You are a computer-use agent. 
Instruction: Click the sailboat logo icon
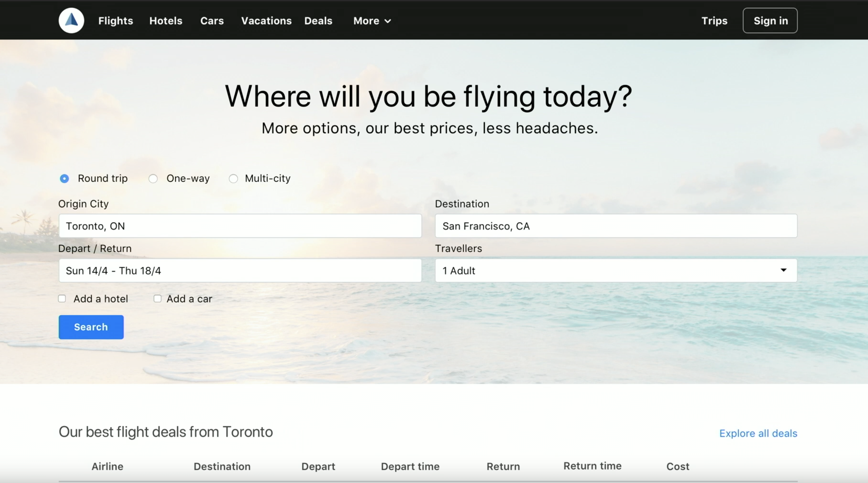pyautogui.click(x=71, y=21)
